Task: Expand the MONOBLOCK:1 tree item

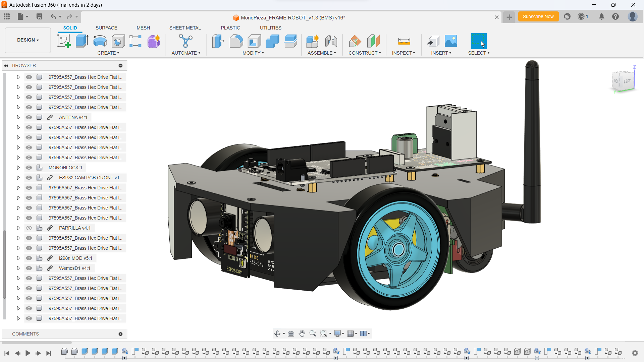Action: coord(18,168)
